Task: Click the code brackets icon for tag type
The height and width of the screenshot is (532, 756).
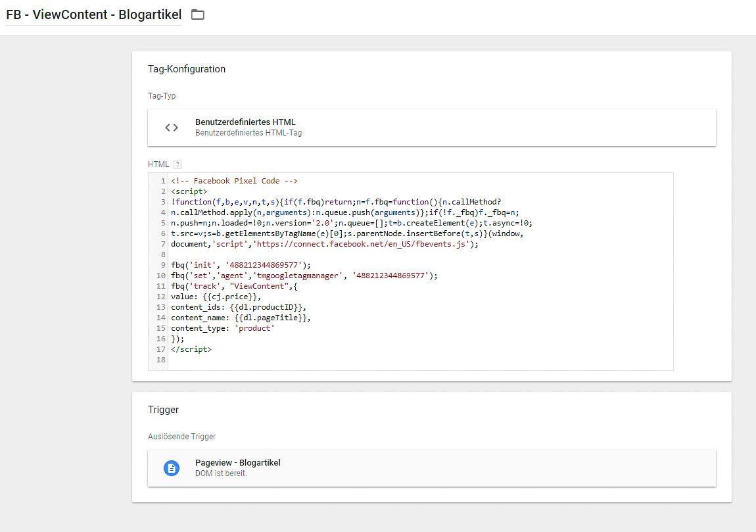Action: click(x=172, y=128)
